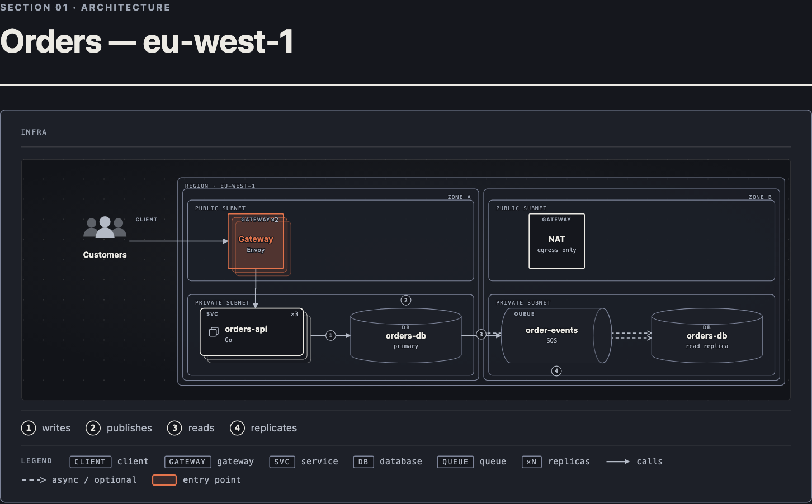812x504 pixels.
Task: Click the 'replicates' step label
Action: point(274,428)
